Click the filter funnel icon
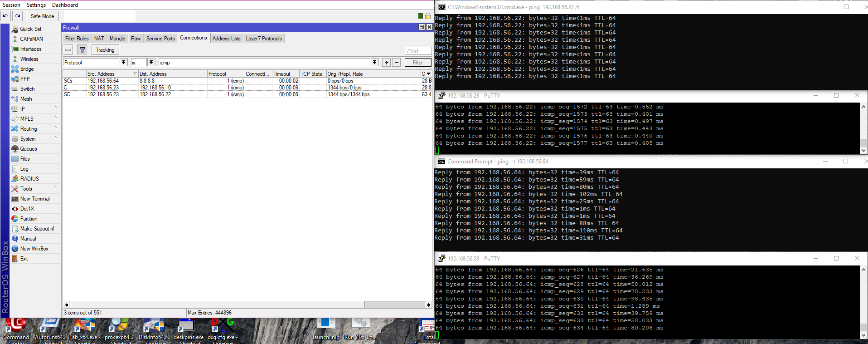This screenshot has width=868, height=344. click(x=82, y=50)
